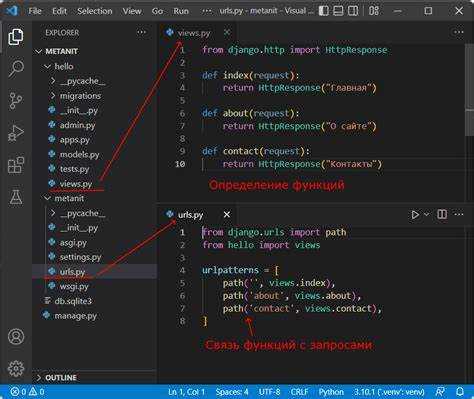
Task: Run Python file with play button
Action: (x=415, y=215)
